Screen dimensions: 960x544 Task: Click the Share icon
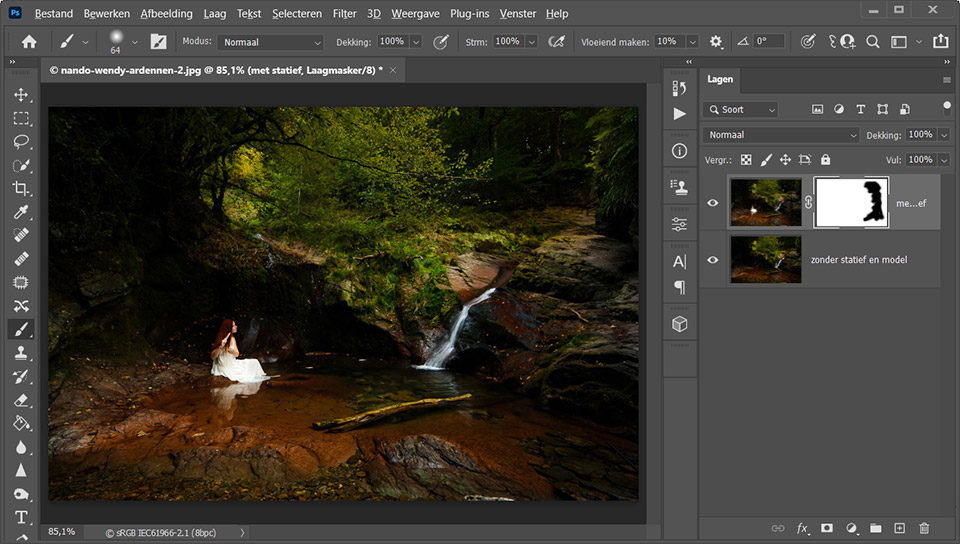coord(940,41)
